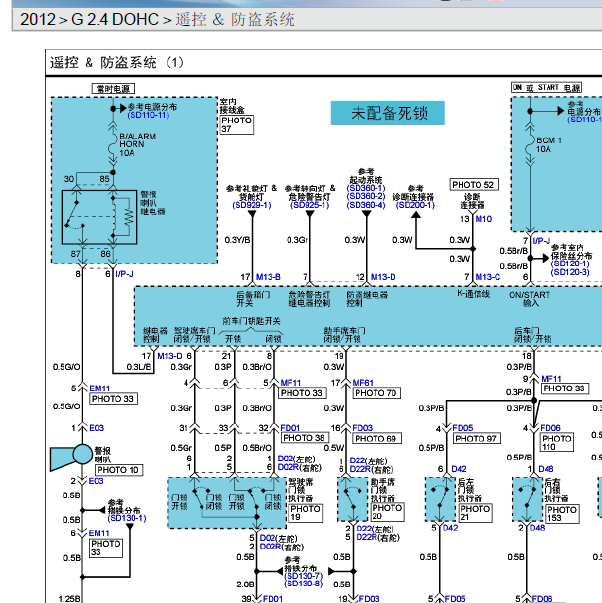Open starting system link SD360-1
The width and height of the screenshot is (602, 603).
click(x=366, y=188)
